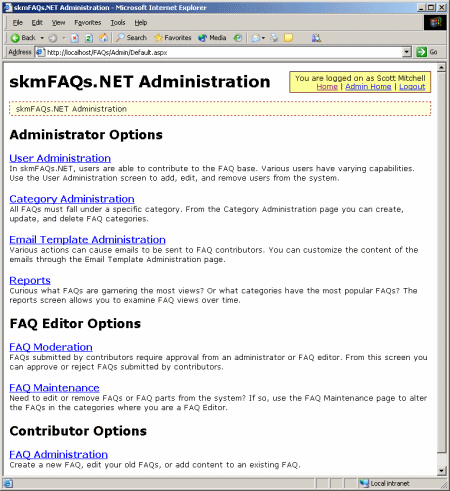Open the Favorites menu
This screenshot has width=450, height=491.
click(88, 23)
